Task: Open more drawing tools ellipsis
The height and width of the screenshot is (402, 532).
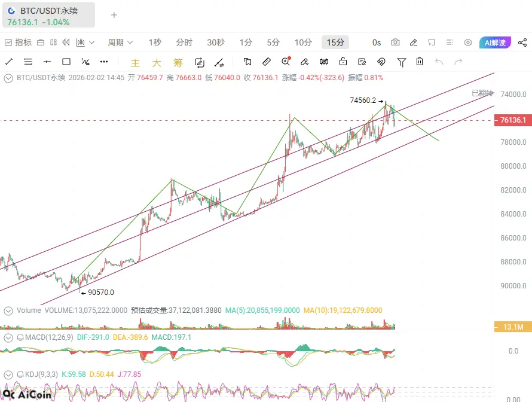Action: [104, 62]
